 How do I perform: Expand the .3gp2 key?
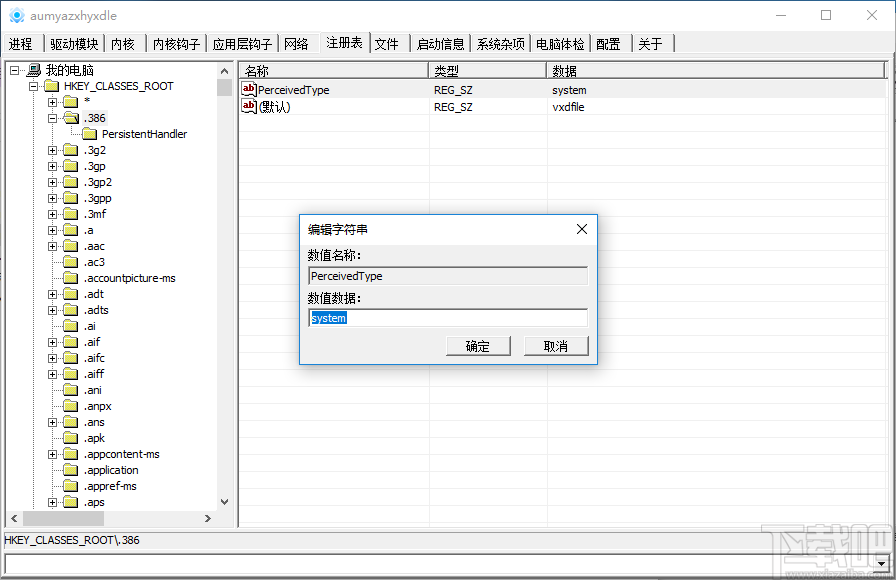53,182
